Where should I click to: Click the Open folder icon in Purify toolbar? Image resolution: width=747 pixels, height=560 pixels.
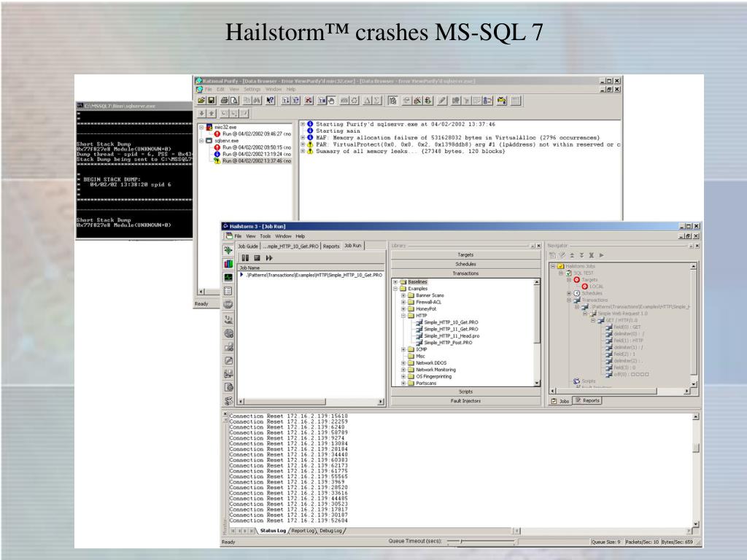201,101
